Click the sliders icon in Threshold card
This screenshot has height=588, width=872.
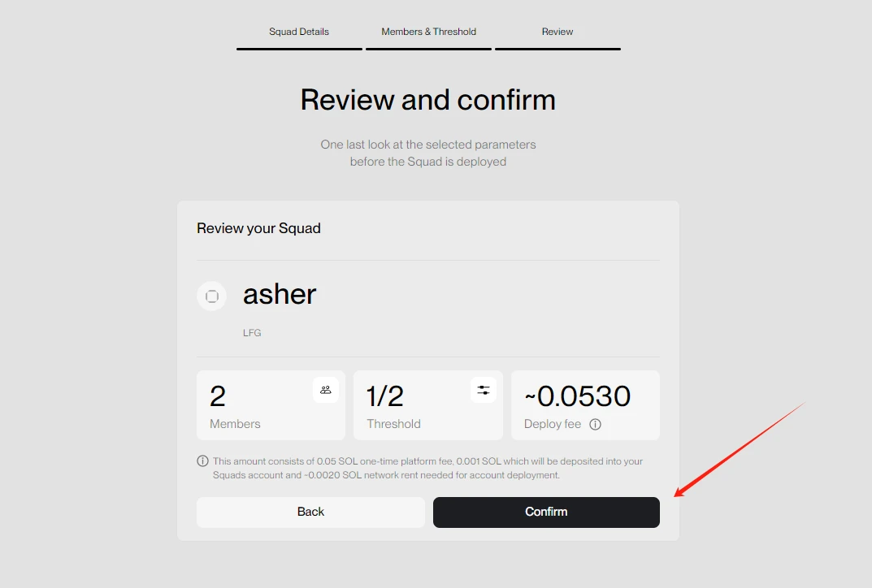484,390
